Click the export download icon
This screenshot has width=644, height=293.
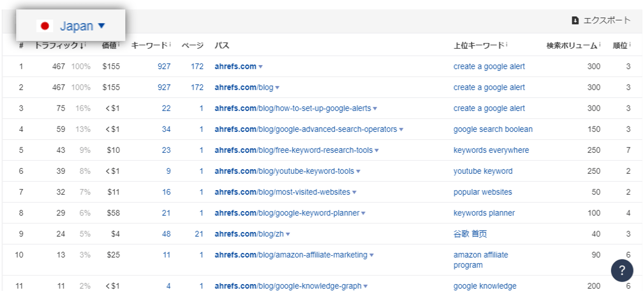point(575,20)
